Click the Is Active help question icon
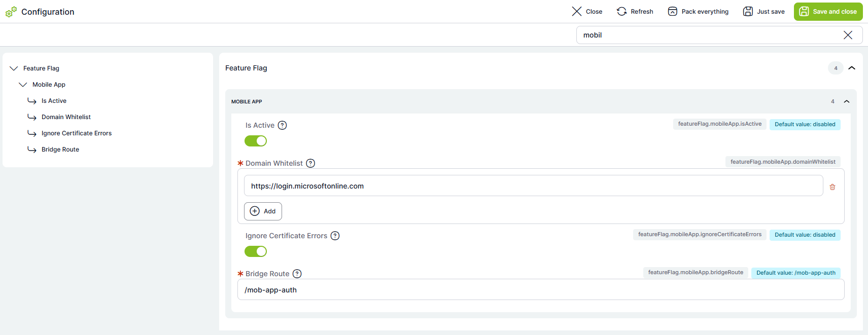The height and width of the screenshot is (335, 868). [283, 125]
